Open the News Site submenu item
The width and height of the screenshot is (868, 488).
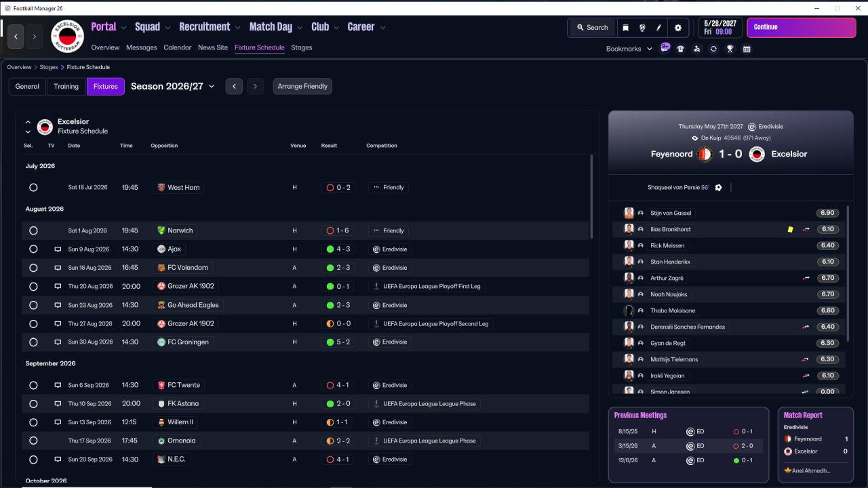point(213,47)
